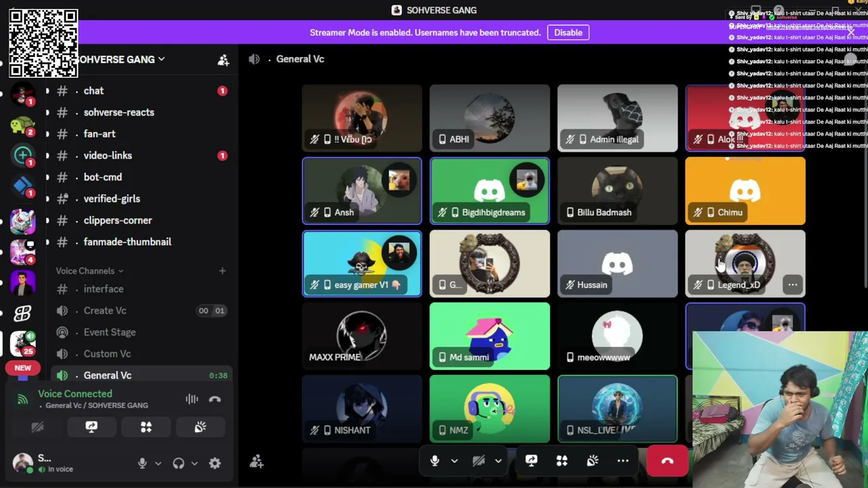Mute microphone in the user account panel
This screenshot has width=868, height=488.
tap(142, 464)
